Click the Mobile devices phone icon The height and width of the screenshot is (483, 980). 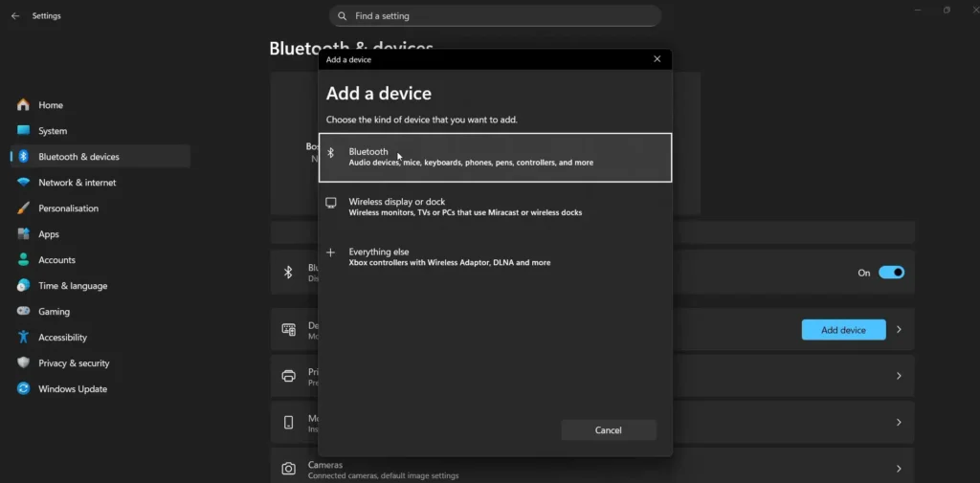[288, 423]
